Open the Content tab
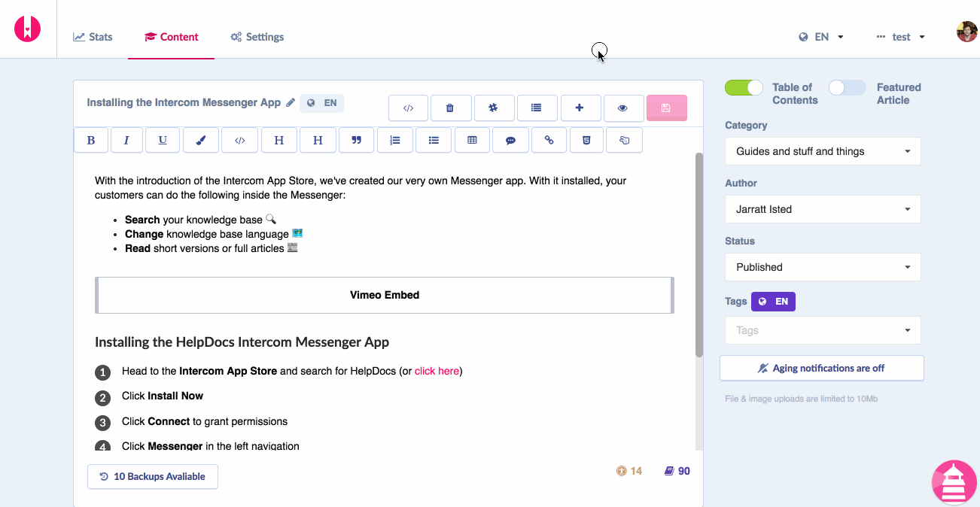Screen dimensions: 980x507 coord(171,37)
